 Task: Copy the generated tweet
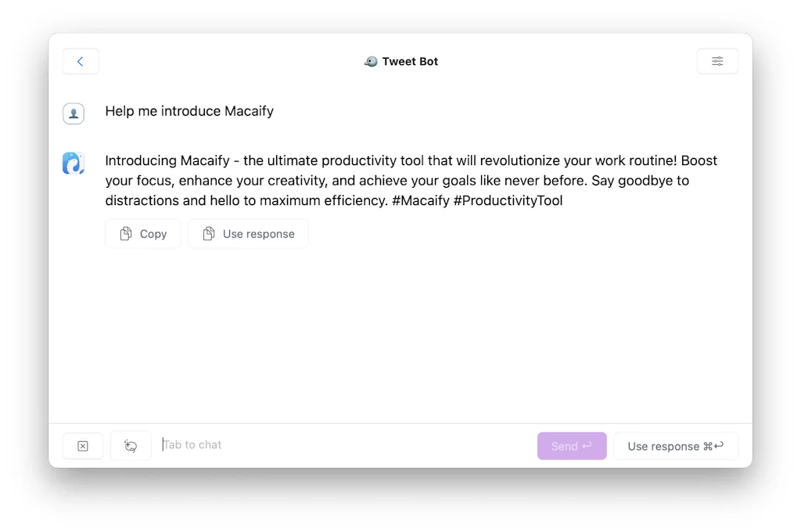[143, 233]
